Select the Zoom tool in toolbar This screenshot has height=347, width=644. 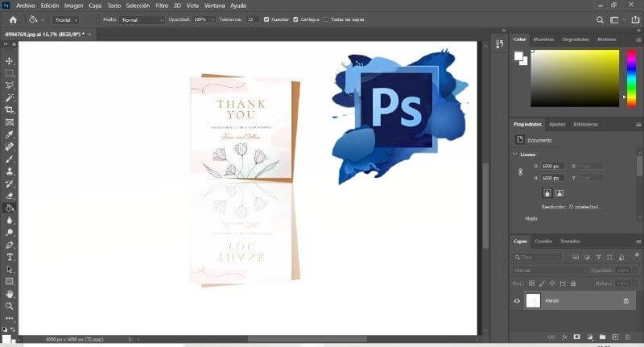pyautogui.click(x=10, y=306)
